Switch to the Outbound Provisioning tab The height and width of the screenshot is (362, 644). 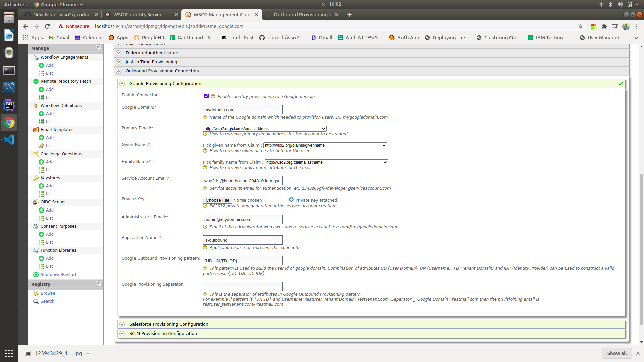pyautogui.click(x=301, y=15)
